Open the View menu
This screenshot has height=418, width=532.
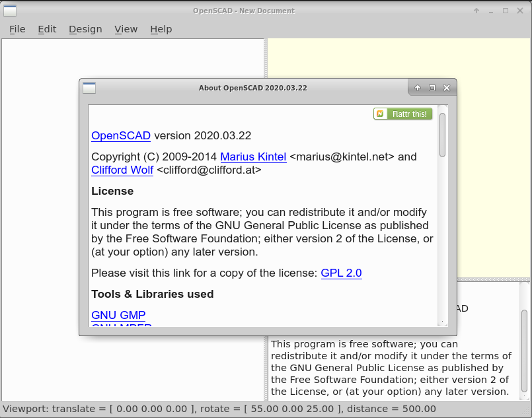coord(126,29)
